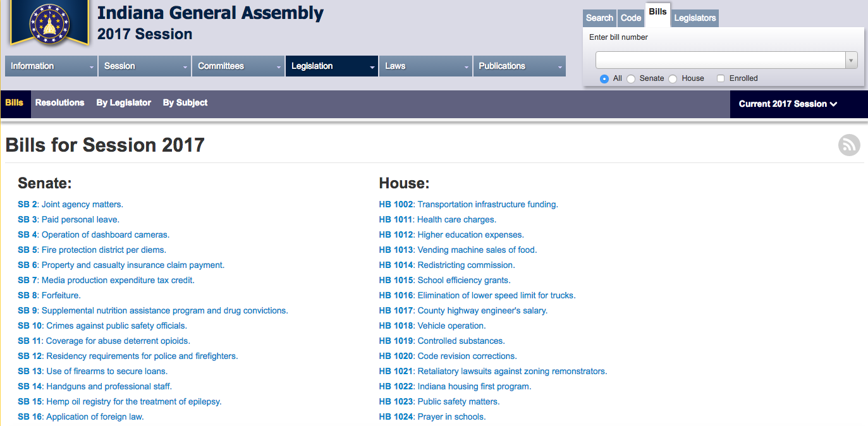Switch to the Legislators tab
The height and width of the screenshot is (426, 868).
pyautogui.click(x=695, y=18)
